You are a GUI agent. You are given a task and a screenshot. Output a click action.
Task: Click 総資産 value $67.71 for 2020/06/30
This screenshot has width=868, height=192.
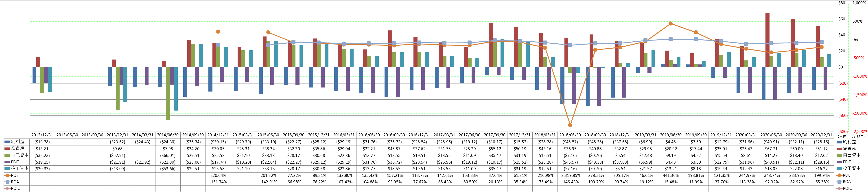[x=771, y=149]
